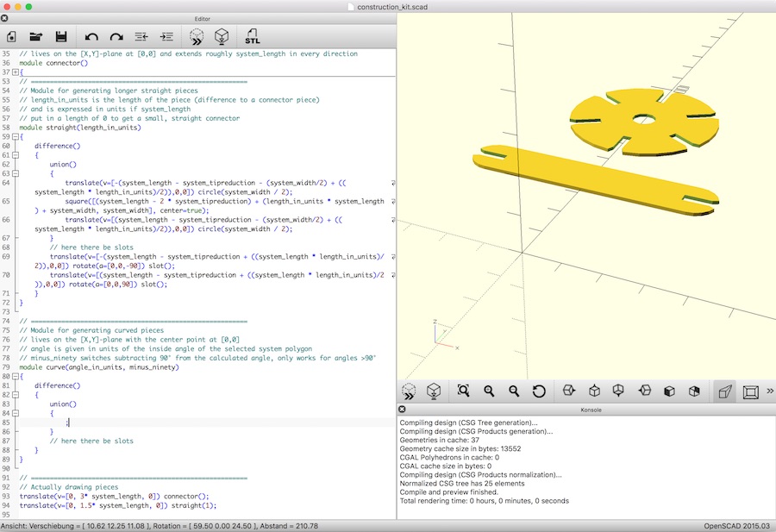The image size is (776, 532).
Task: Click the '// here there be slots' comment on line 68
Action: point(91,247)
